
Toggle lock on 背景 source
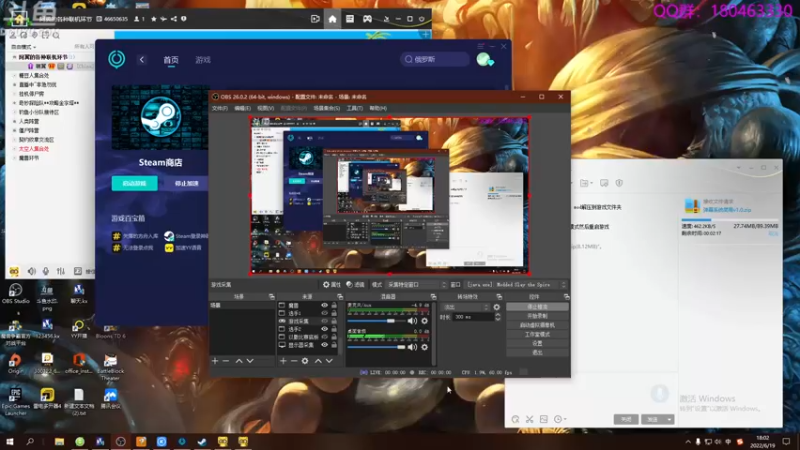tap(334, 305)
